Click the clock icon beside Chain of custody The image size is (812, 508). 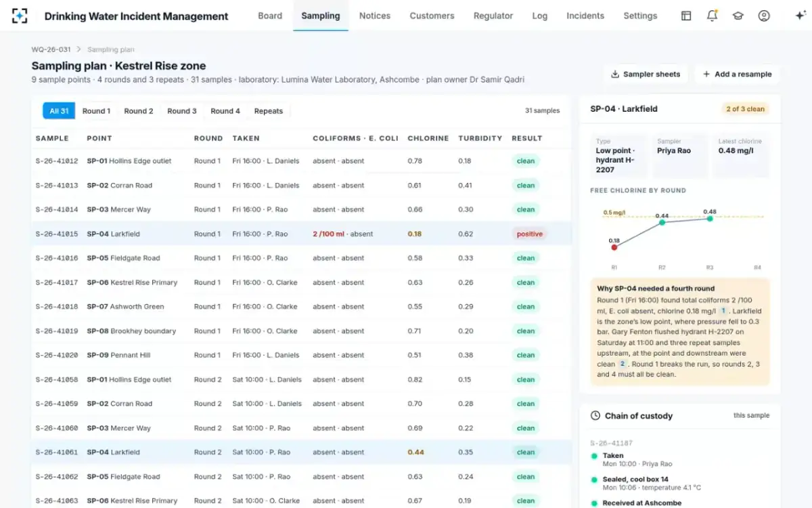coord(595,416)
